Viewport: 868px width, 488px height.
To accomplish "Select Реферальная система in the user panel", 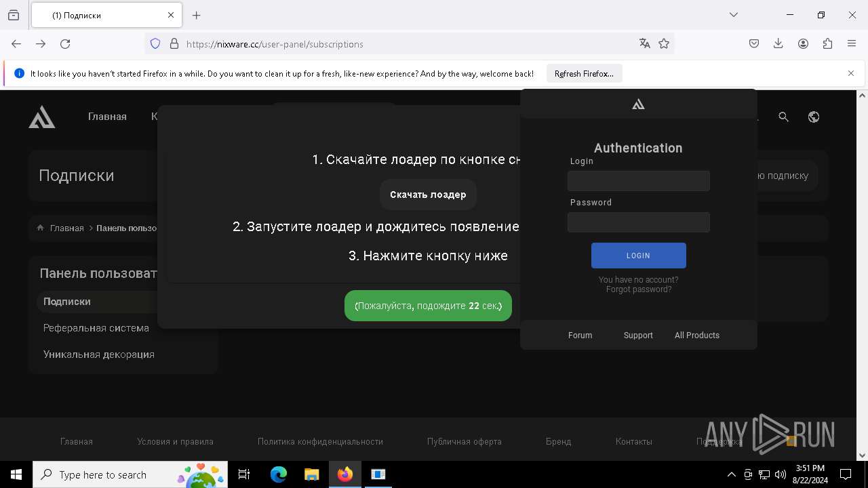I will click(96, 328).
